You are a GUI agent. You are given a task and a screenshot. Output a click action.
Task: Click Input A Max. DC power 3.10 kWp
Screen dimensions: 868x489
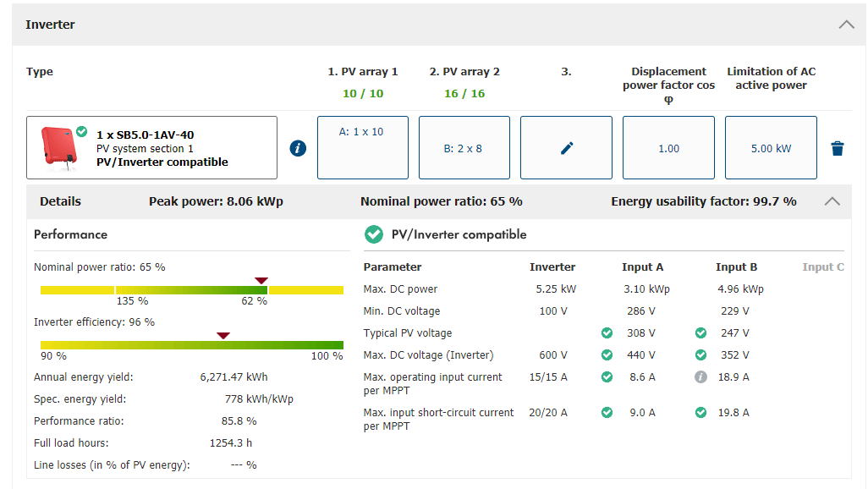pos(646,289)
